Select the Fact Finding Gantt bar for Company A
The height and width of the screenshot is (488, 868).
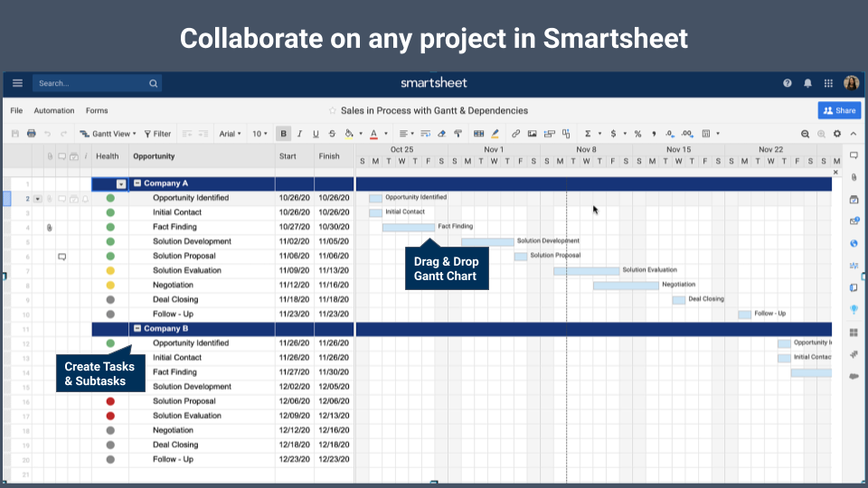(409, 227)
